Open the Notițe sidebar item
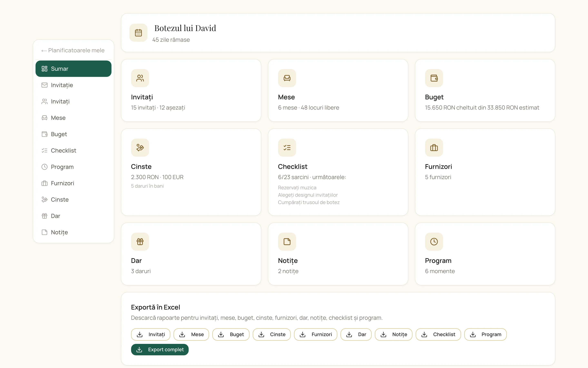This screenshot has height=368, width=588. [x=73, y=232]
